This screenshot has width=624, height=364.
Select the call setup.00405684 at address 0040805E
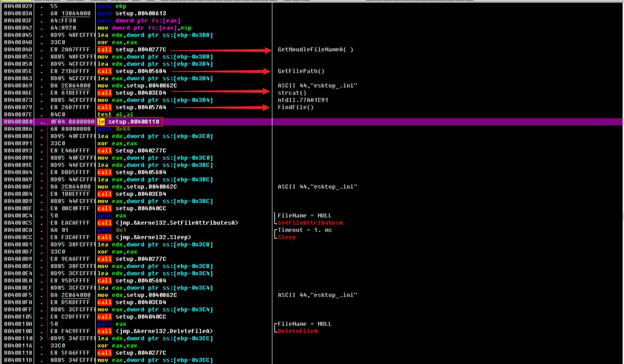[132, 71]
